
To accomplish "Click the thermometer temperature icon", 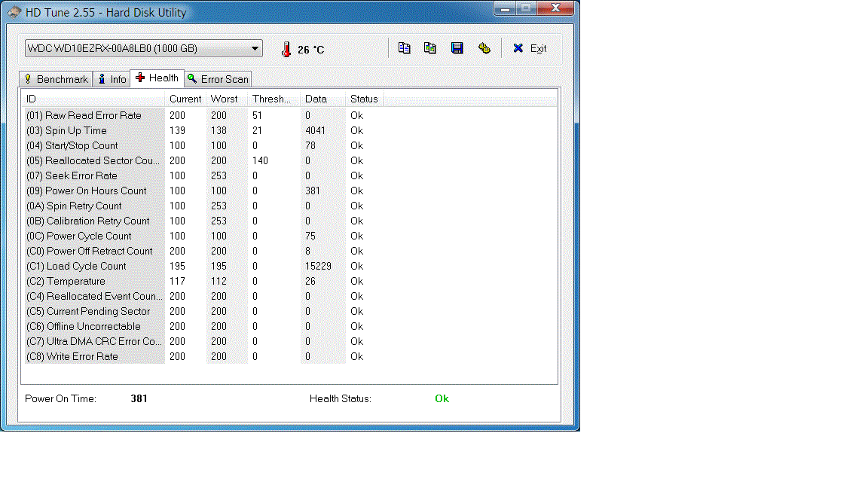I will point(286,49).
